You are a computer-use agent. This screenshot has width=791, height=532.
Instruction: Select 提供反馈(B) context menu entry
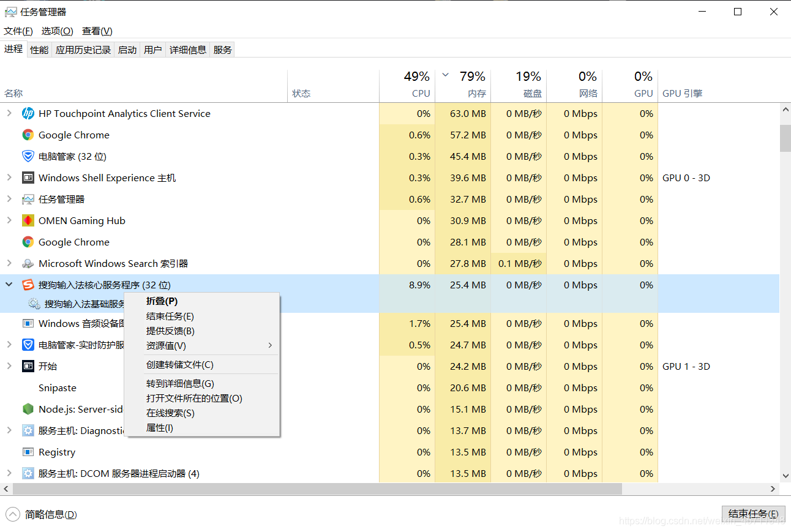[202, 331]
